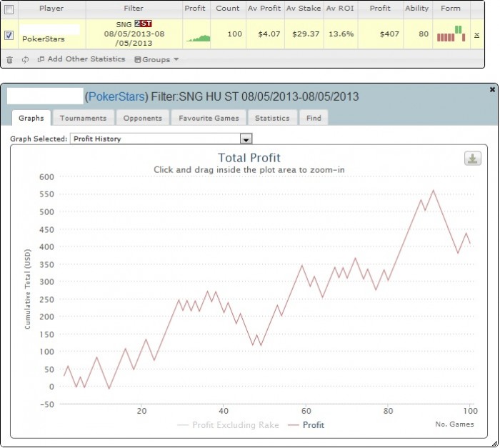Image resolution: width=500 pixels, height=448 pixels.
Task: Uncheck the PokerStars row checkbox
Action: (x=9, y=35)
